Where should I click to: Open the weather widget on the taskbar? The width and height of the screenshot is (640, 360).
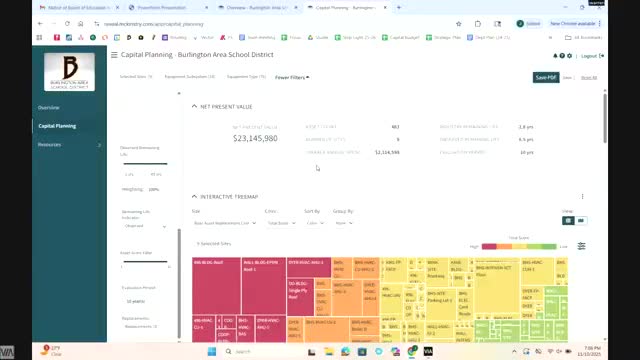click(52, 351)
